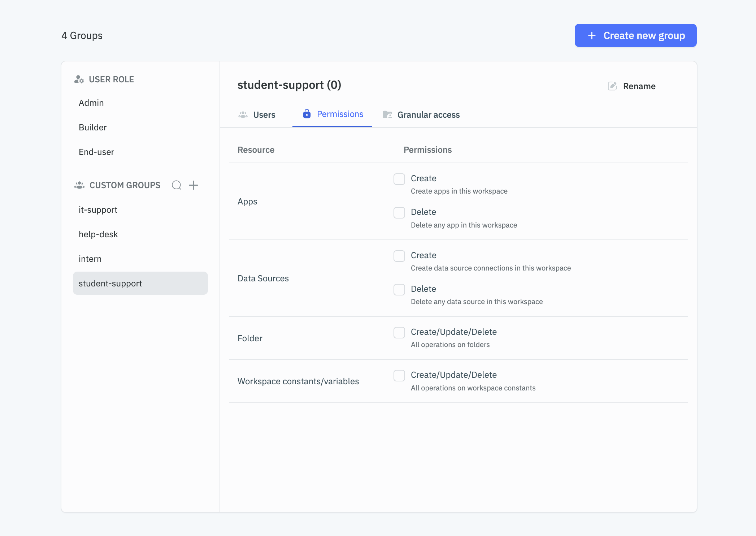Image resolution: width=756 pixels, height=536 pixels.
Task: Click the search icon in Custom Groups
Action: click(176, 185)
